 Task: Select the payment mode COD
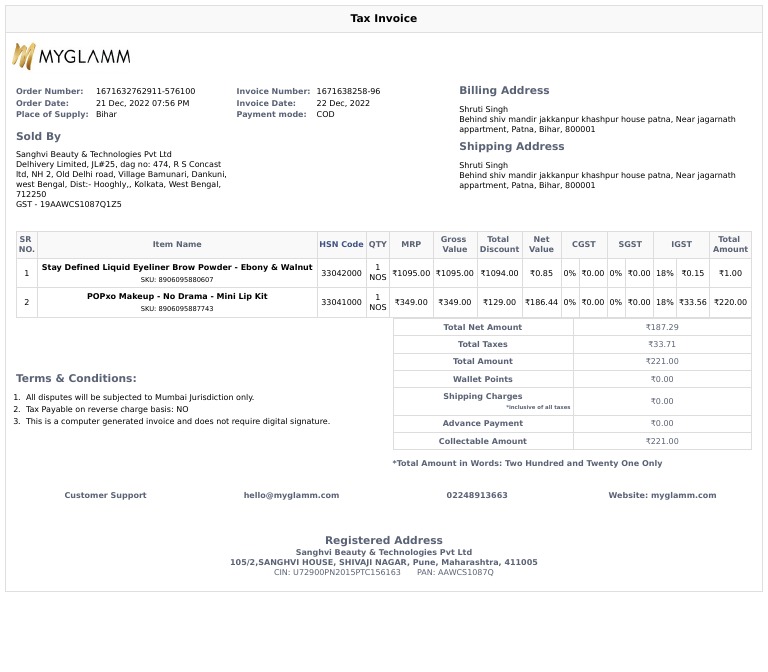325,114
